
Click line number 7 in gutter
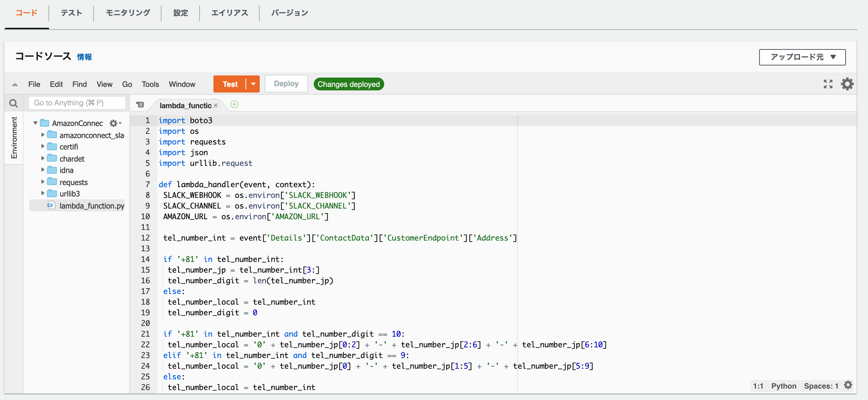[148, 184]
